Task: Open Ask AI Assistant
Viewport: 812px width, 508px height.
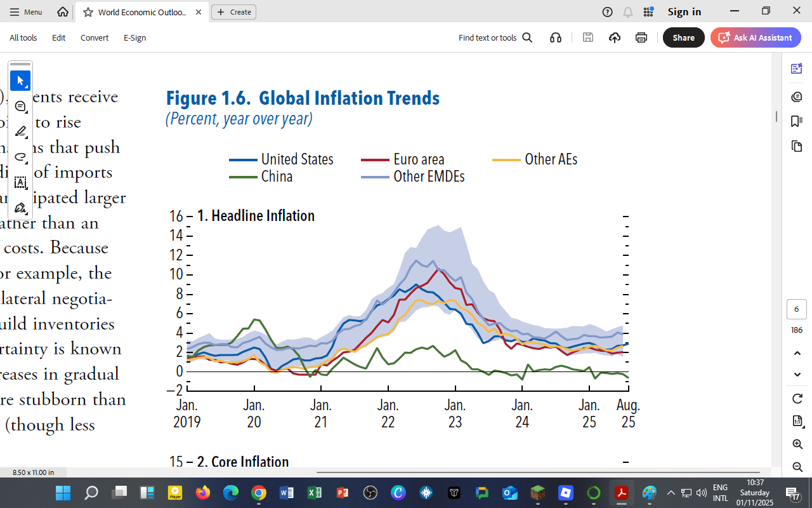Action: (x=756, y=37)
